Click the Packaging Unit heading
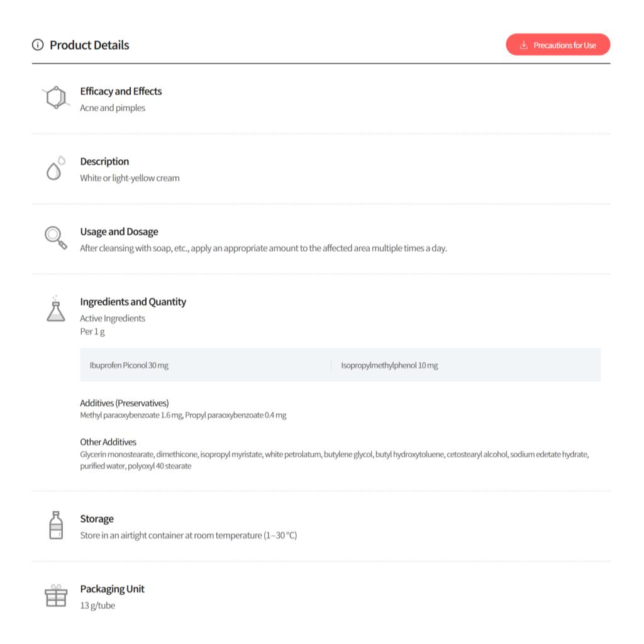 point(112,589)
